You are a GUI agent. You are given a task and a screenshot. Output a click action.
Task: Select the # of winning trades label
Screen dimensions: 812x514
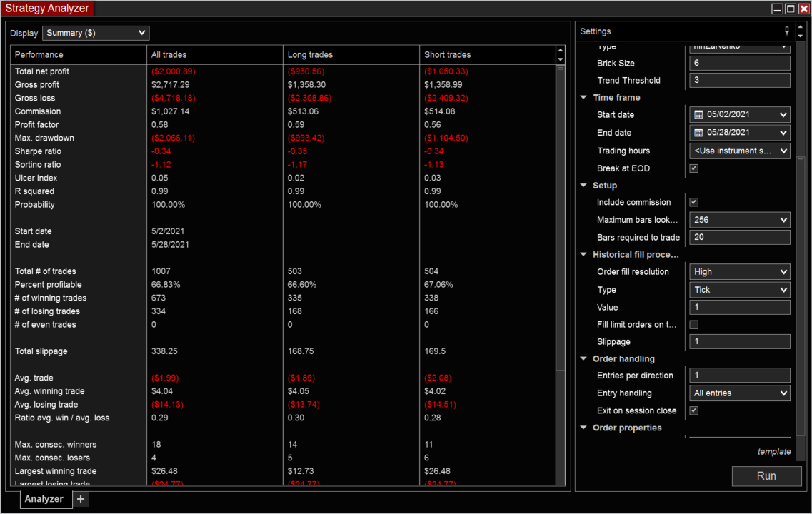point(51,298)
